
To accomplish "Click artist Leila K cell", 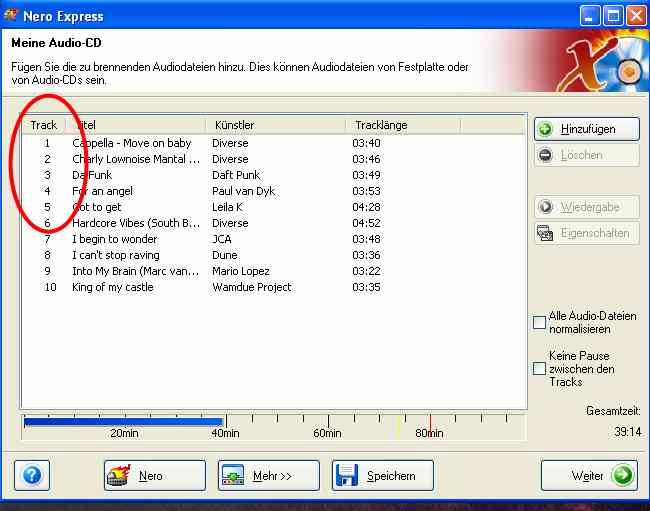I will [228, 207].
